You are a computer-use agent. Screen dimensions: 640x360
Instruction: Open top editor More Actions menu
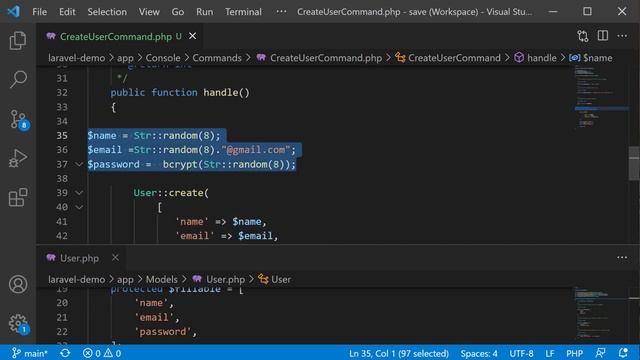pyautogui.click(x=622, y=36)
